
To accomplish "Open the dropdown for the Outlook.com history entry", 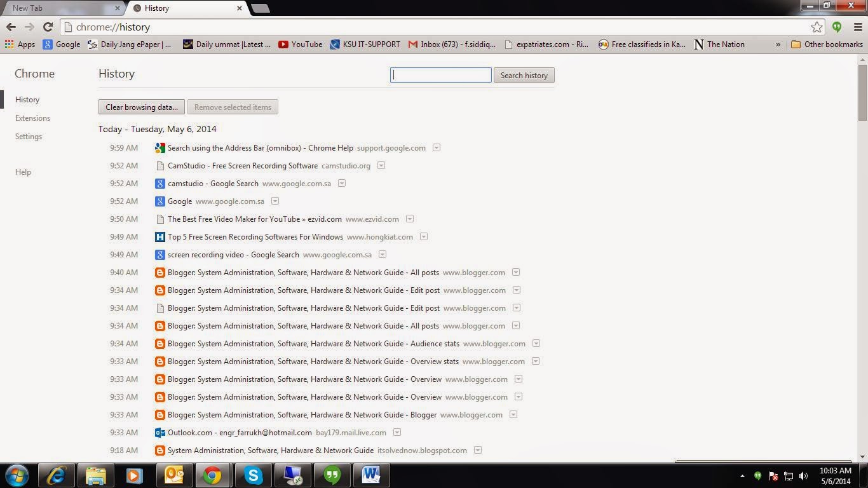I will [x=397, y=432].
